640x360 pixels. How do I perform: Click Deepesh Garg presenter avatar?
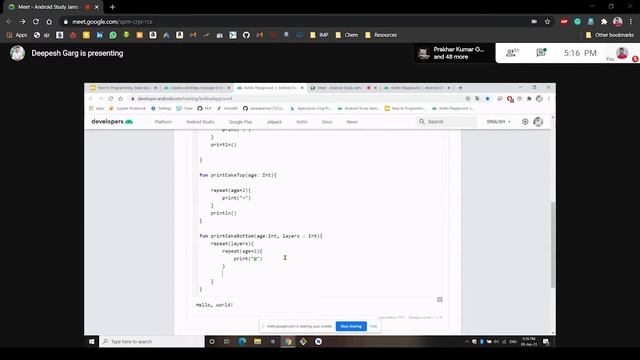tap(18, 53)
